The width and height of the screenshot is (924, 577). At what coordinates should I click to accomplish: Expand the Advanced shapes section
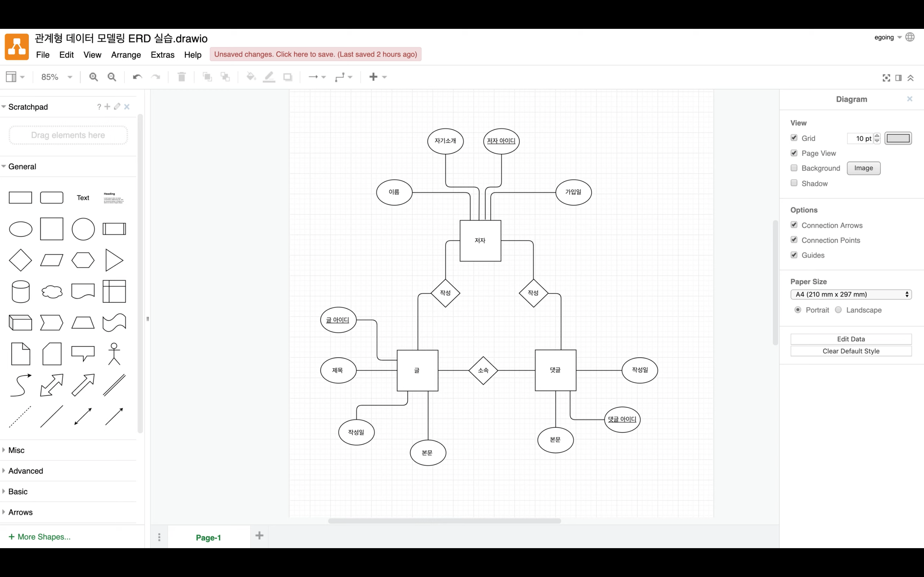[x=26, y=471]
